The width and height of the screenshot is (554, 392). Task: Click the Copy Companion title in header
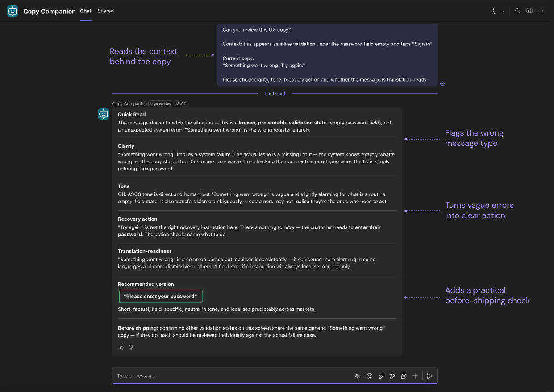pyautogui.click(x=50, y=12)
